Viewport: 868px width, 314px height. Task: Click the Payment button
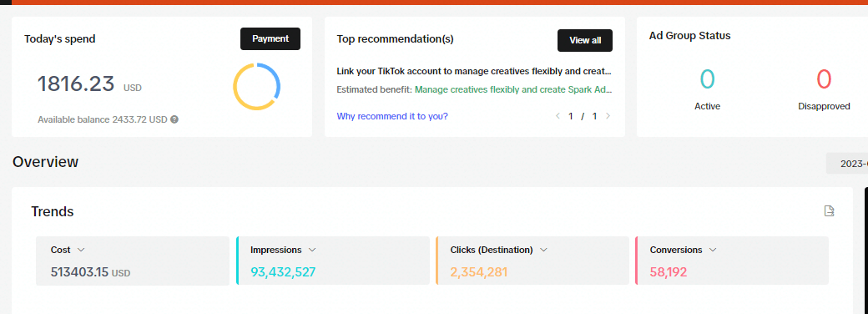click(270, 38)
